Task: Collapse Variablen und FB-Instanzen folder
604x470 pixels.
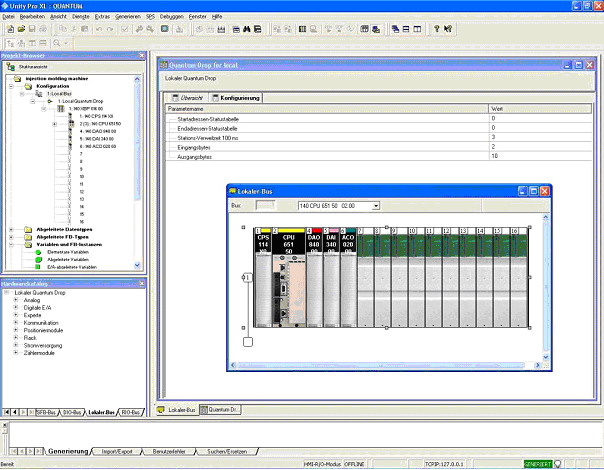Action: pos(11,245)
